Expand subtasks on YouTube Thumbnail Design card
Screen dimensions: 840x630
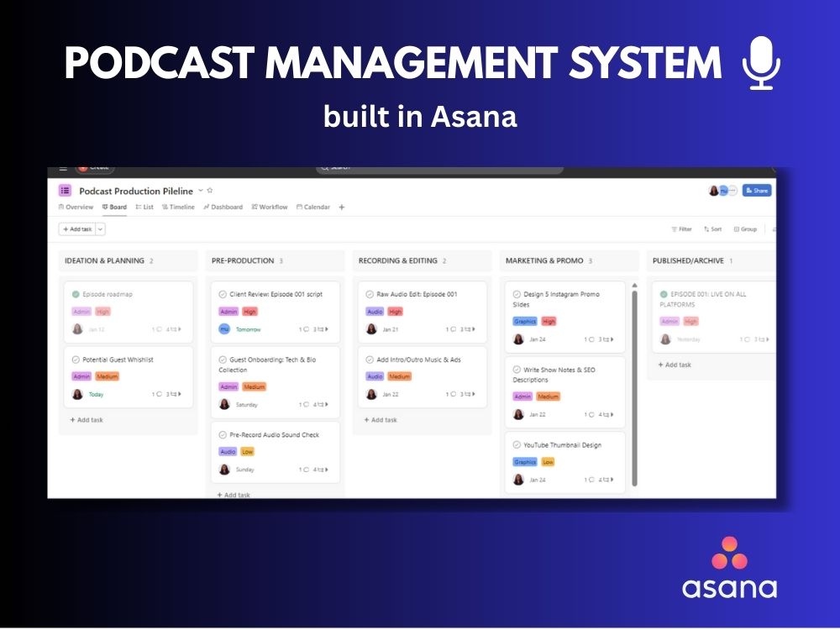(x=606, y=480)
